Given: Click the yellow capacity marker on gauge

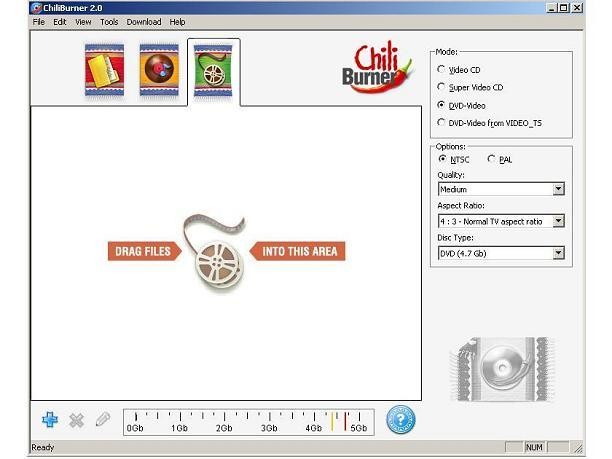Looking at the screenshot, I should 332,421.
